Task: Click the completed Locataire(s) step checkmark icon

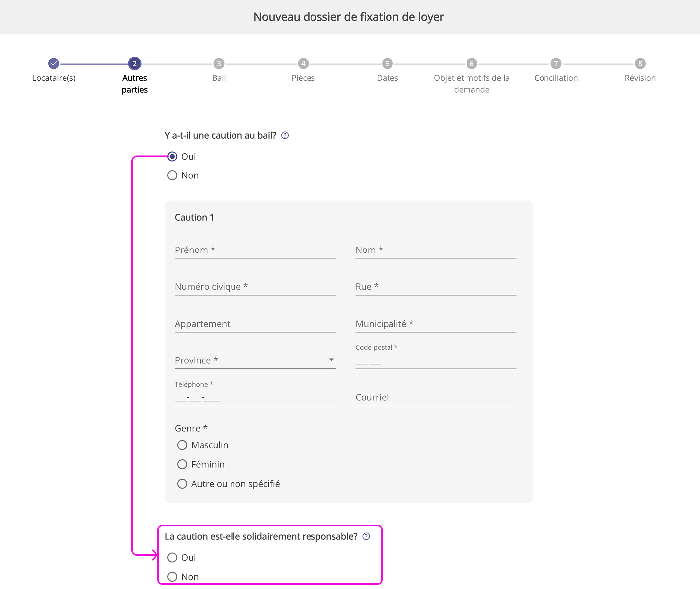Action: click(x=54, y=64)
